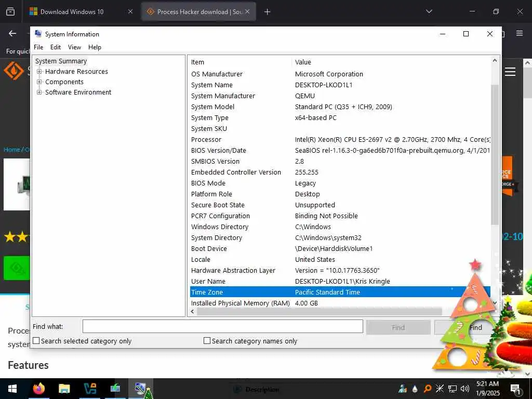This screenshot has height=399, width=532.
Task: Open Firefox View tab overview icon
Action: click(x=10, y=12)
